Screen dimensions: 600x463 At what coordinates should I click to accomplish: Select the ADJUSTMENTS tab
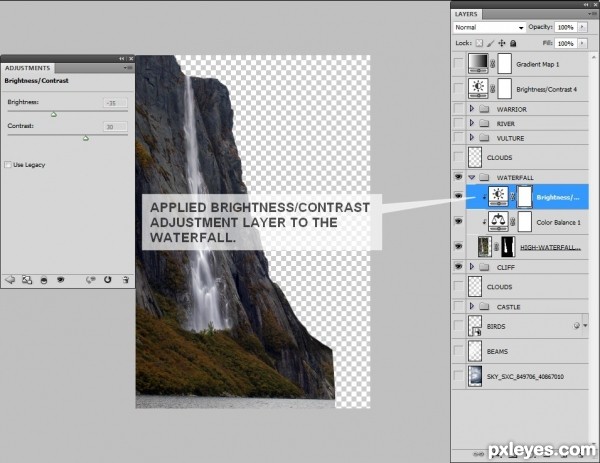tap(28, 68)
